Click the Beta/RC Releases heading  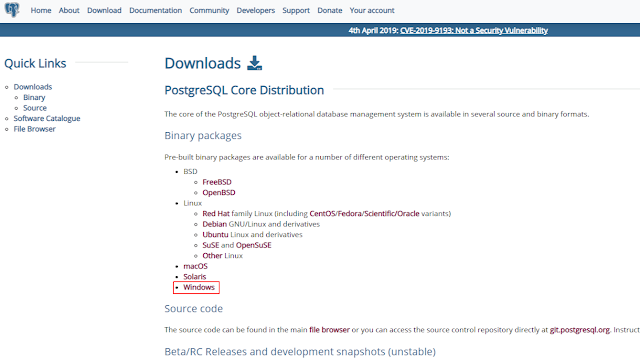click(x=300, y=351)
